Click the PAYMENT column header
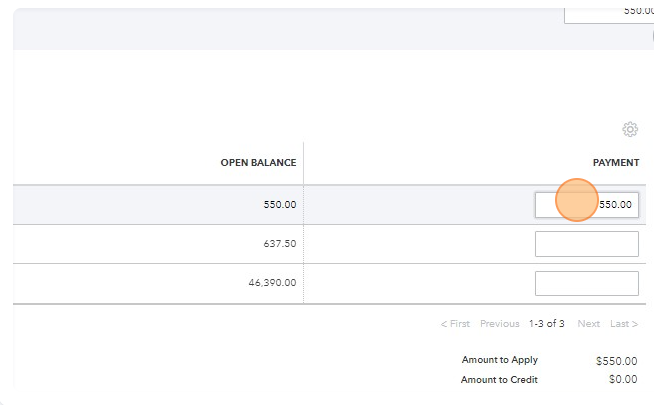 [615, 163]
